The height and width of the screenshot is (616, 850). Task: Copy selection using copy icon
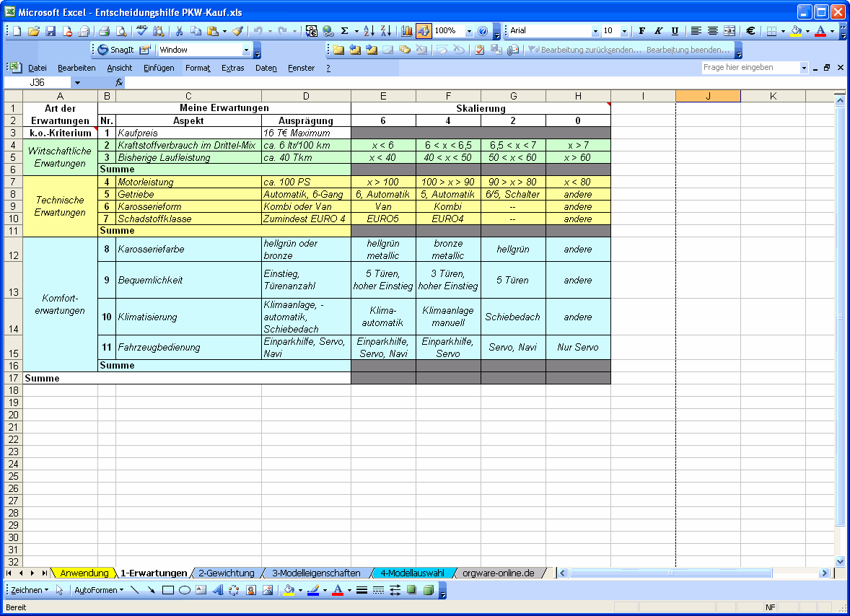pyautogui.click(x=196, y=31)
